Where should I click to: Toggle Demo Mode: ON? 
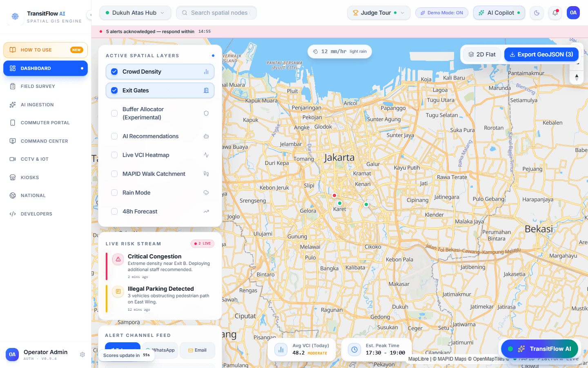coord(441,13)
